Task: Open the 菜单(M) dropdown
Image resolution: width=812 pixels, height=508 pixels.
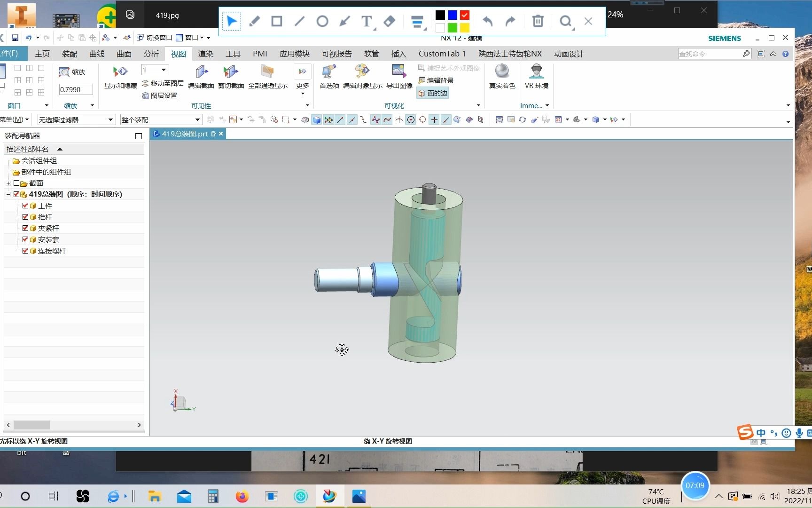Action: click(15, 119)
